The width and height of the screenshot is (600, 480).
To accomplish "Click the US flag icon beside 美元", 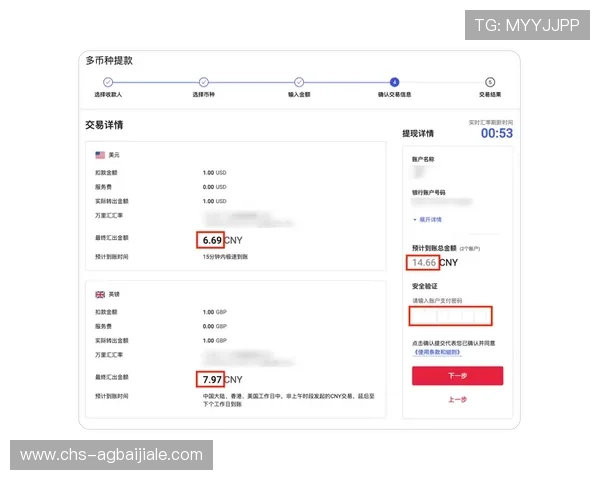I will click(x=100, y=155).
